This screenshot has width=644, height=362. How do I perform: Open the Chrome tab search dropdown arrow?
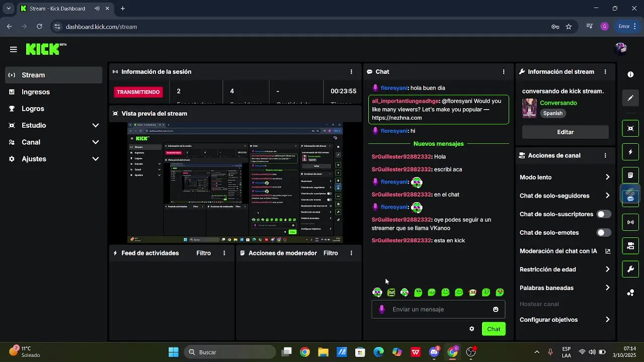[9, 9]
